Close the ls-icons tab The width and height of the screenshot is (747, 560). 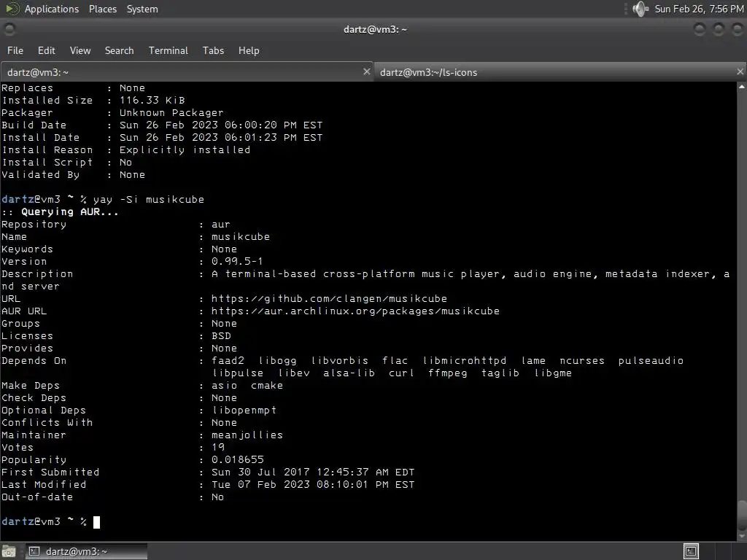coord(740,71)
